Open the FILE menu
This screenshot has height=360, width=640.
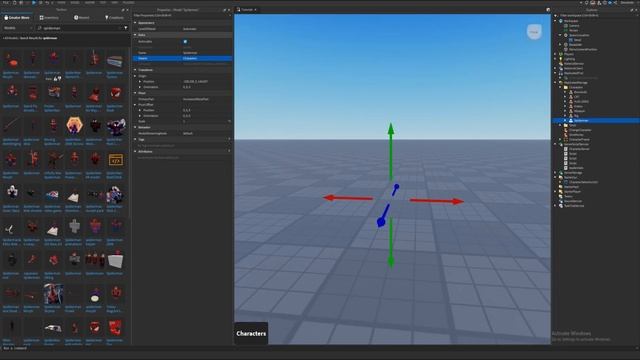point(5,2)
